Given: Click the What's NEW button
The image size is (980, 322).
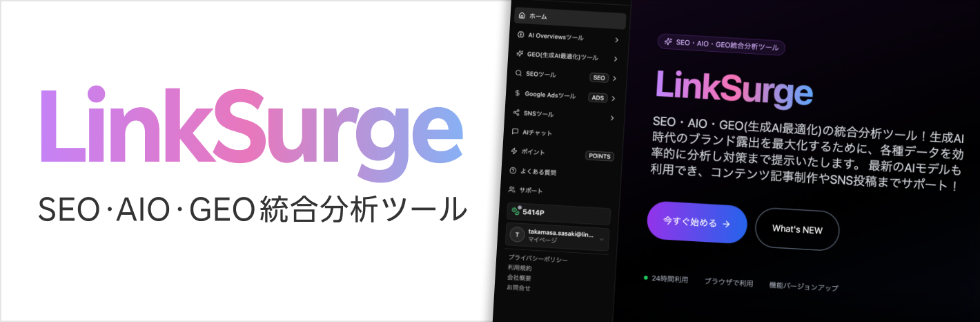Looking at the screenshot, I should click(797, 229).
